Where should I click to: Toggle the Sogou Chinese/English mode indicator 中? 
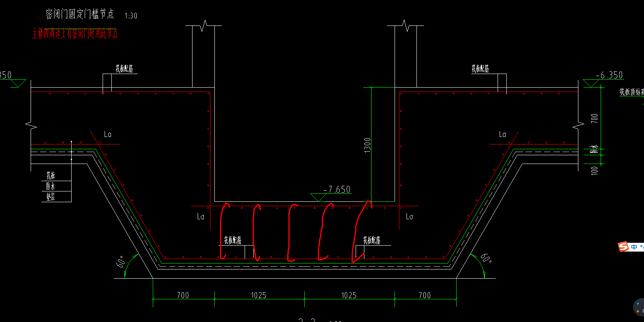634,247
